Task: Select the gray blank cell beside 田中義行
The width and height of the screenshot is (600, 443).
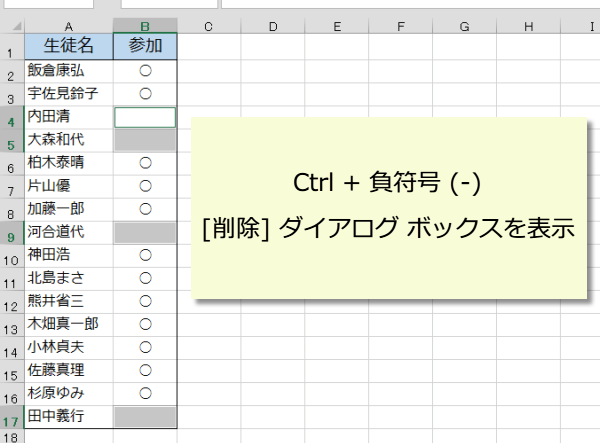Action: [145, 416]
